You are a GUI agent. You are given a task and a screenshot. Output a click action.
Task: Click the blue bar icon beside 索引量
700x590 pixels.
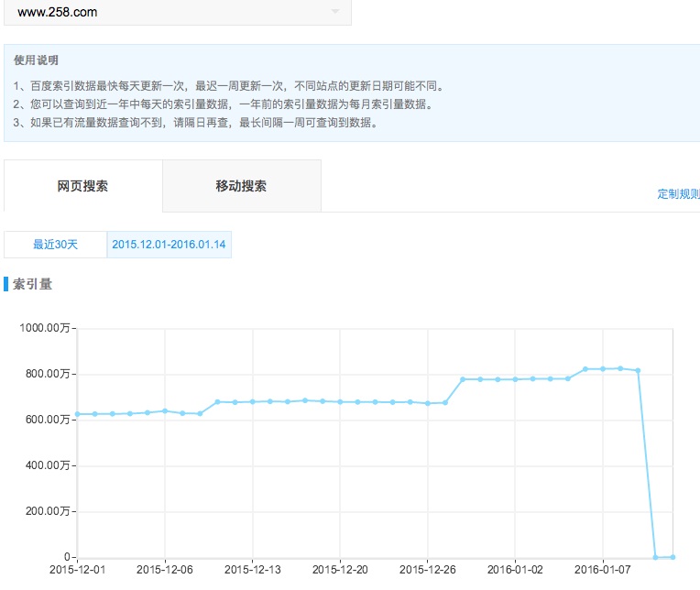point(6,284)
